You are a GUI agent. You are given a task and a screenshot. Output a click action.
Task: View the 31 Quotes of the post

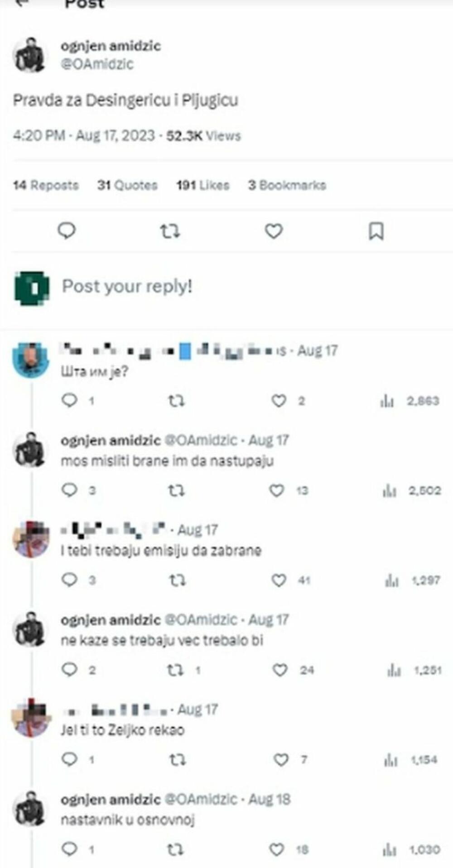pos(128,185)
